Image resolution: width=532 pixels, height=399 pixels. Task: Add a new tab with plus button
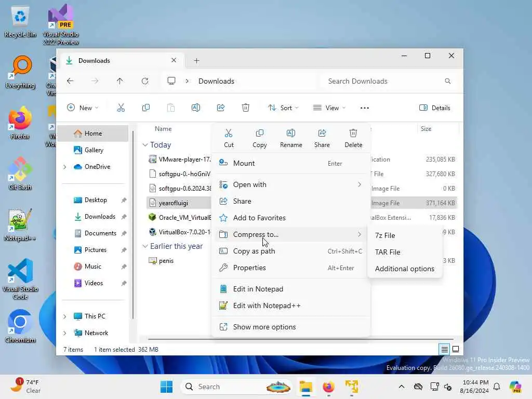pyautogui.click(x=196, y=61)
